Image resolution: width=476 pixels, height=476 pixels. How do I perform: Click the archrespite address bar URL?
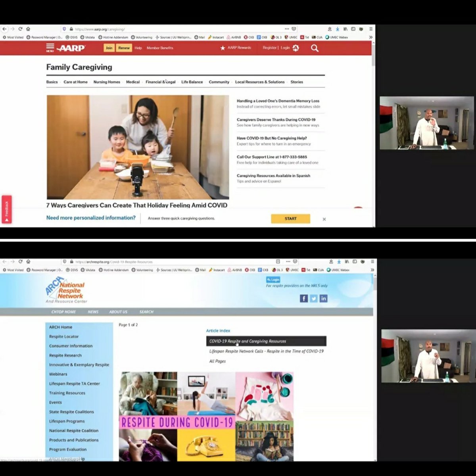tap(114, 262)
